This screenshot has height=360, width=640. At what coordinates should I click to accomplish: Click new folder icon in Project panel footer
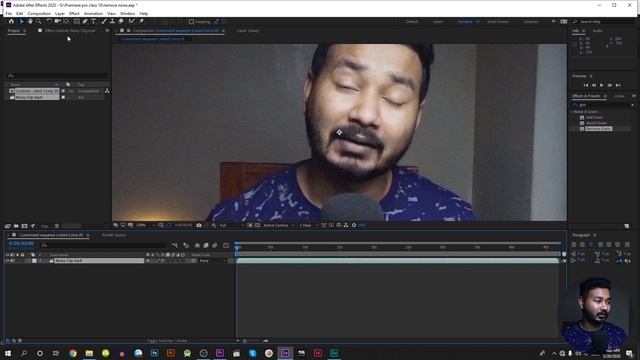pyautogui.click(x=16, y=226)
